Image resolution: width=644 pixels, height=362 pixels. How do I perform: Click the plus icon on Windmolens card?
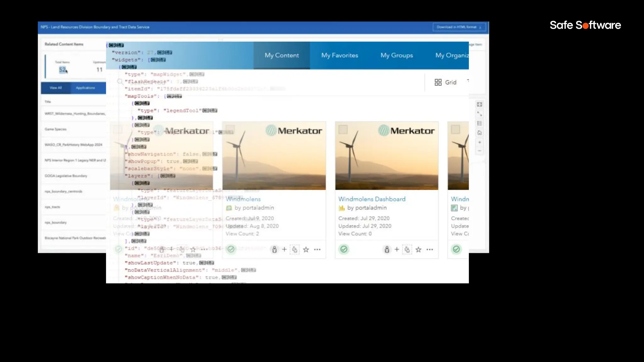point(284,250)
